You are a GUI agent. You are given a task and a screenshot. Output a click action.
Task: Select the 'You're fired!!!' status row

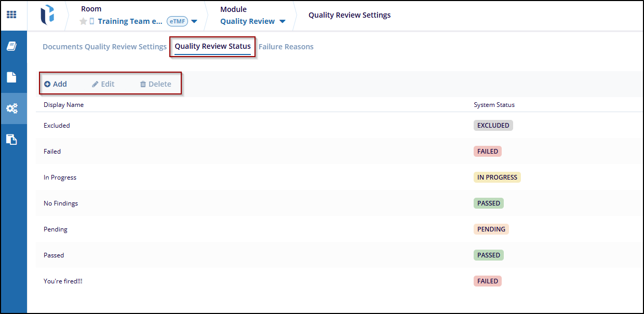pos(63,281)
